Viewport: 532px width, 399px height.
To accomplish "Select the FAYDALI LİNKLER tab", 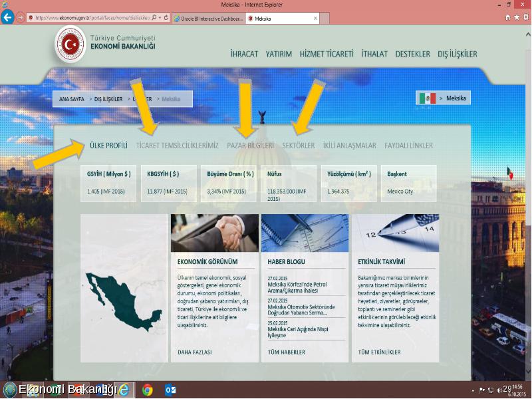I will point(408,146).
